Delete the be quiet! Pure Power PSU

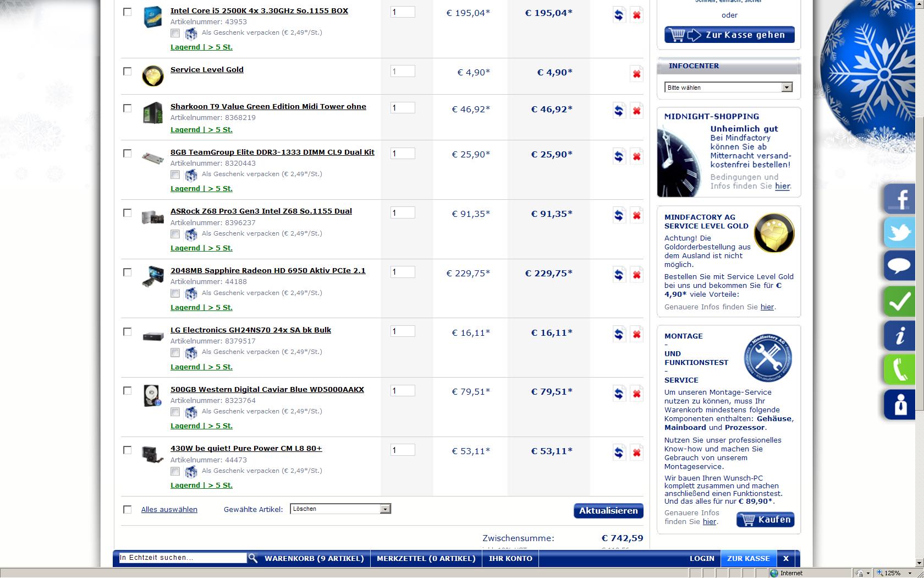click(636, 452)
